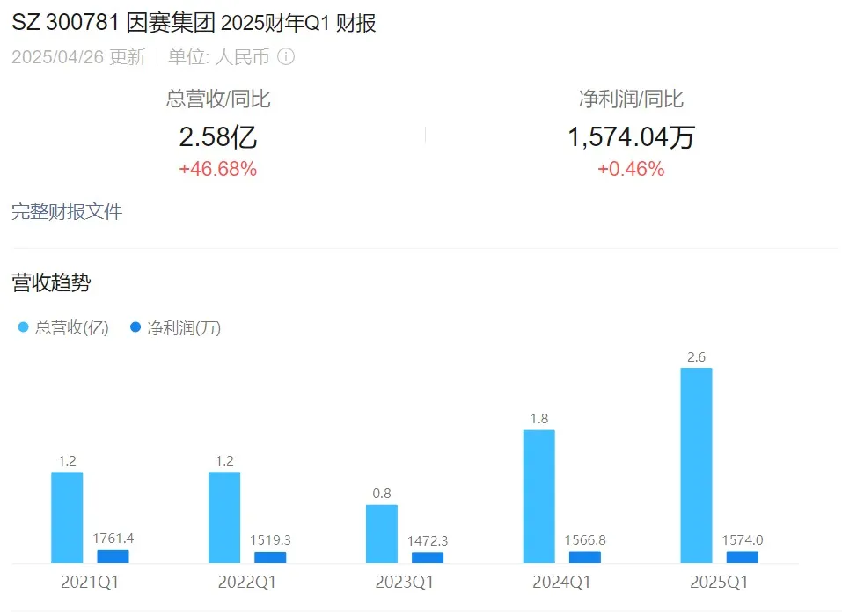Toggle the 净利润(万) legend series
The image size is (842, 616).
(176, 327)
